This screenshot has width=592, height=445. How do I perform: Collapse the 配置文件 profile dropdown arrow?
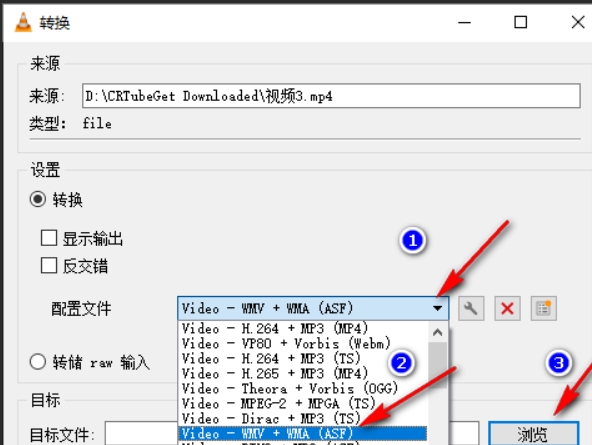pos(438,308)
